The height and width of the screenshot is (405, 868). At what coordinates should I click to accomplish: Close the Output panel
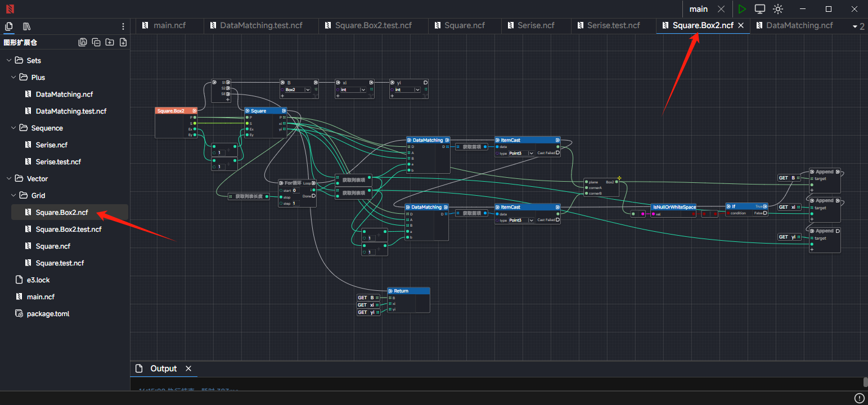pos(188,368)
